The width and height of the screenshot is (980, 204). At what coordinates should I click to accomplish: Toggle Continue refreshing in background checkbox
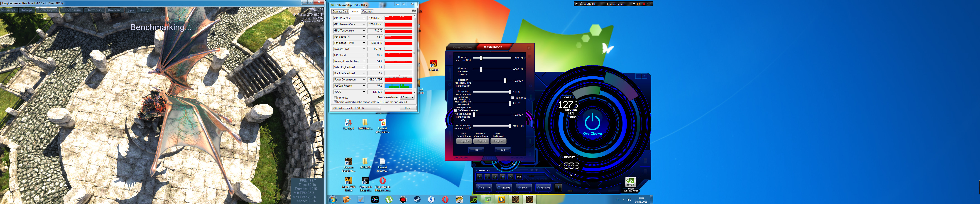click(335, 102)
